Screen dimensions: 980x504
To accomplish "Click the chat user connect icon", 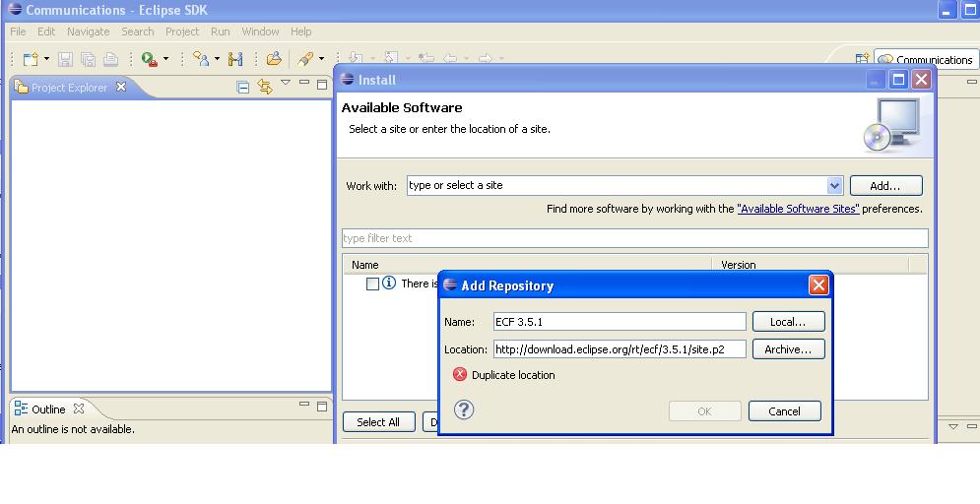I will [201, 59].
